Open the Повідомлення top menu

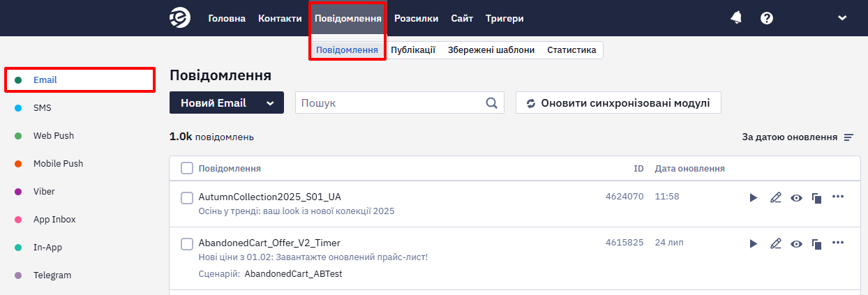pos(347,18)
